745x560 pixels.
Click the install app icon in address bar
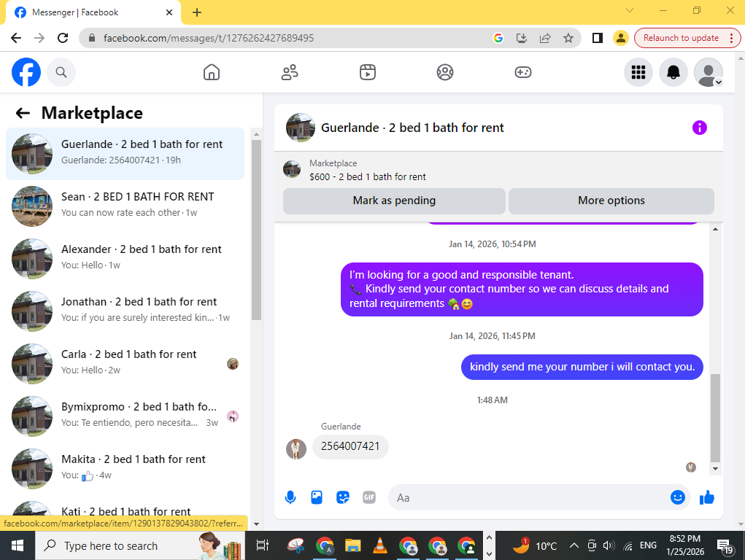(521, 38)
